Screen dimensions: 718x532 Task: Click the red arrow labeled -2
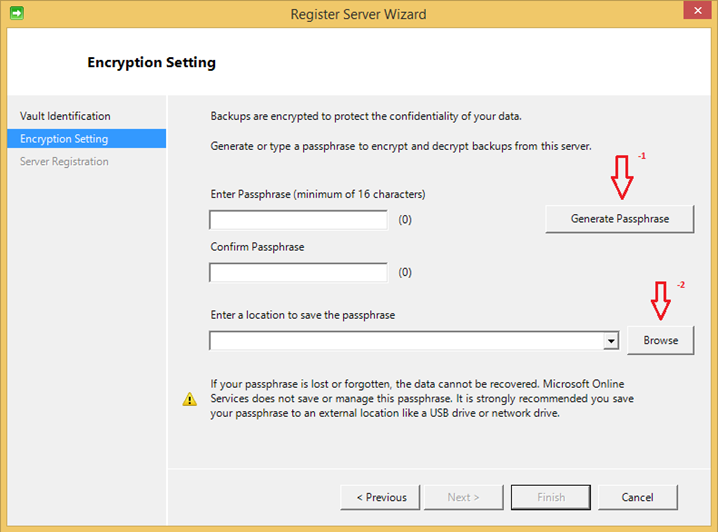660,300
